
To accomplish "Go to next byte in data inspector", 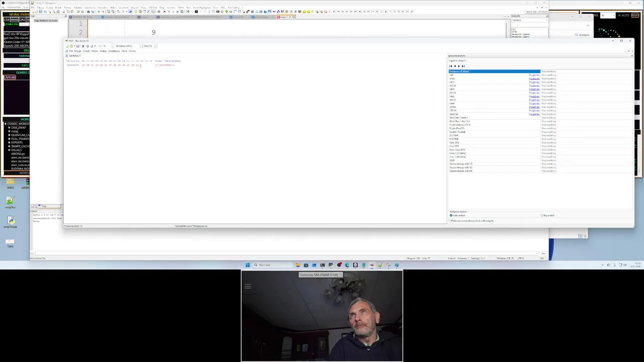I will 459,66.
